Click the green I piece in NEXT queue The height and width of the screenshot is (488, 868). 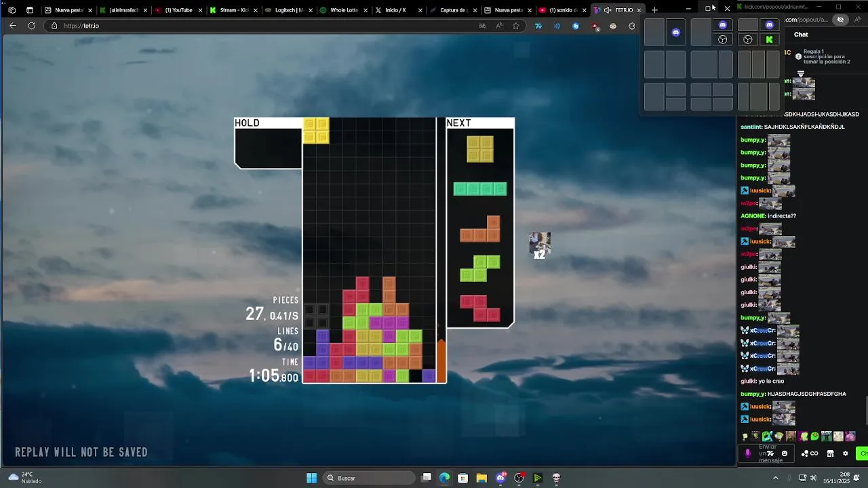[x=480, y=189]
